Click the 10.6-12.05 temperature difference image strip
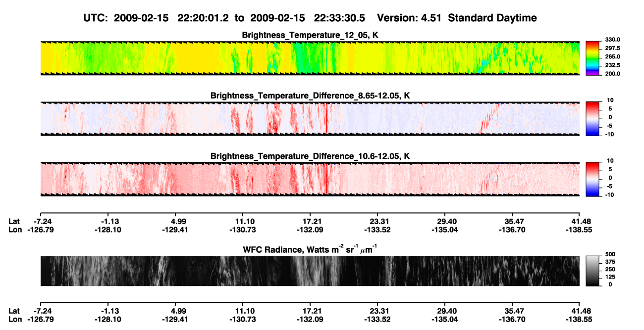The image size is (644, 330). [310, 179]
